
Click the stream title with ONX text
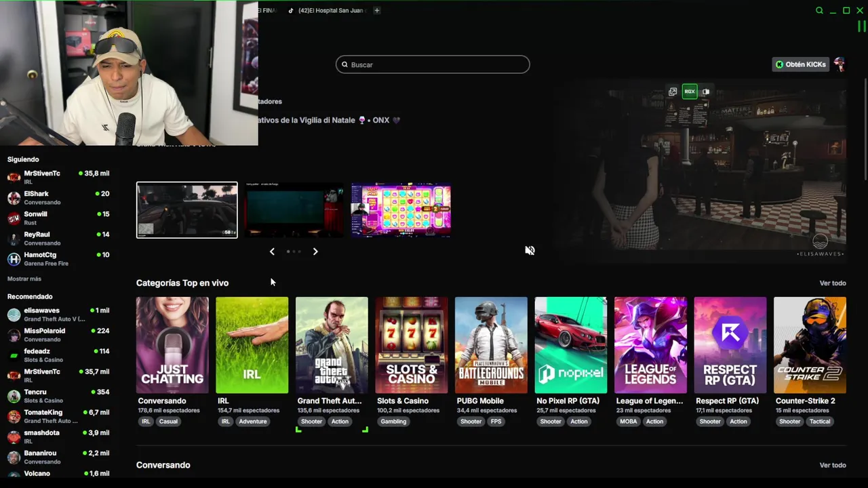coord(329,120)
